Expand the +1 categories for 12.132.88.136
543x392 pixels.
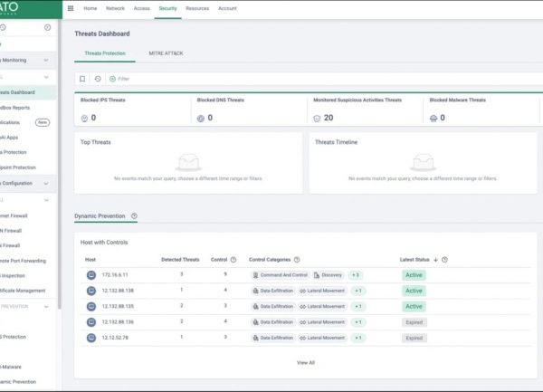click(x=358, y=322)
